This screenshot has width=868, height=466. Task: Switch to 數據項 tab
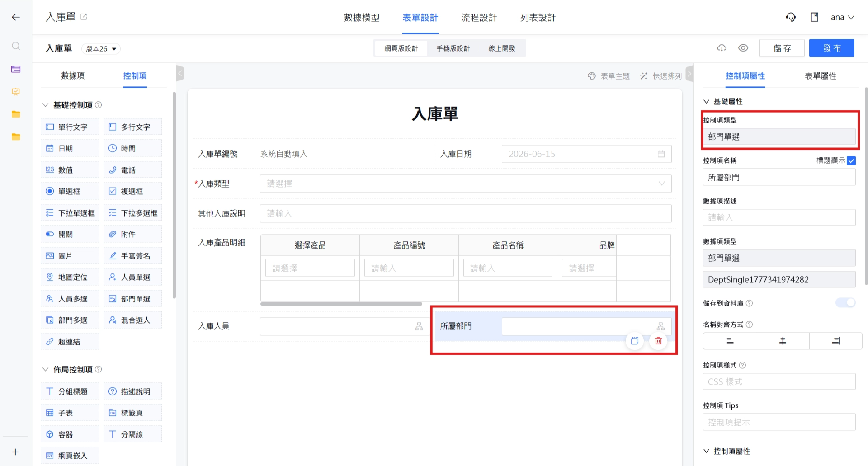coord(73,76)
